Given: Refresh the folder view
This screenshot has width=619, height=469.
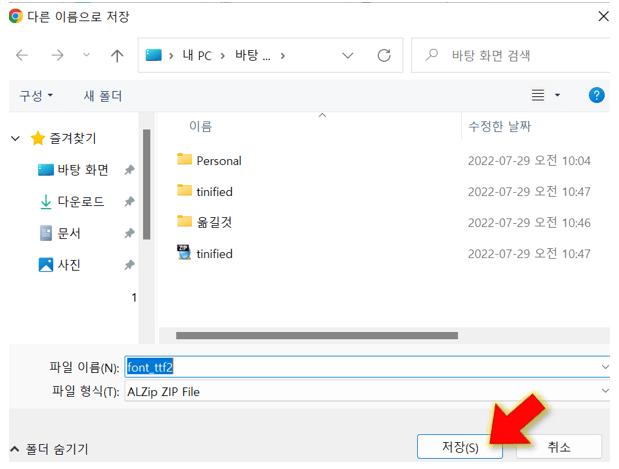Looking at the screenshot, I should 384,55.
